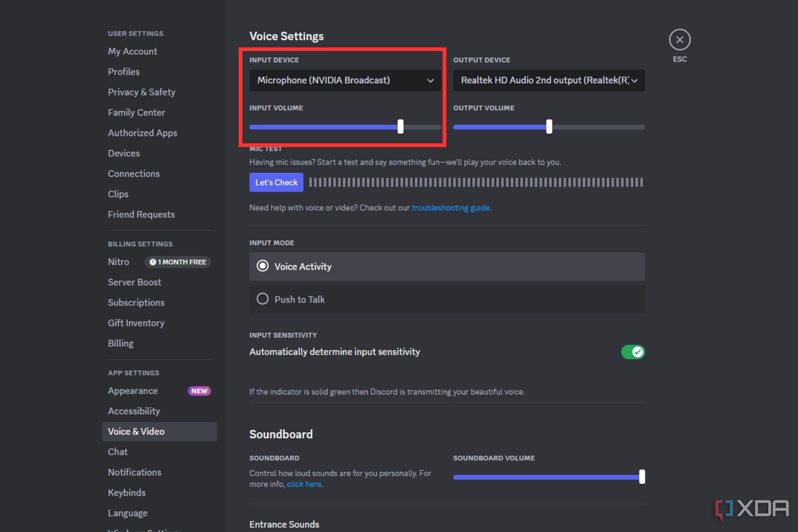Click the Appearance settings icon
Image resolution: width=798 pixels, height=532 pixels.
132,391
